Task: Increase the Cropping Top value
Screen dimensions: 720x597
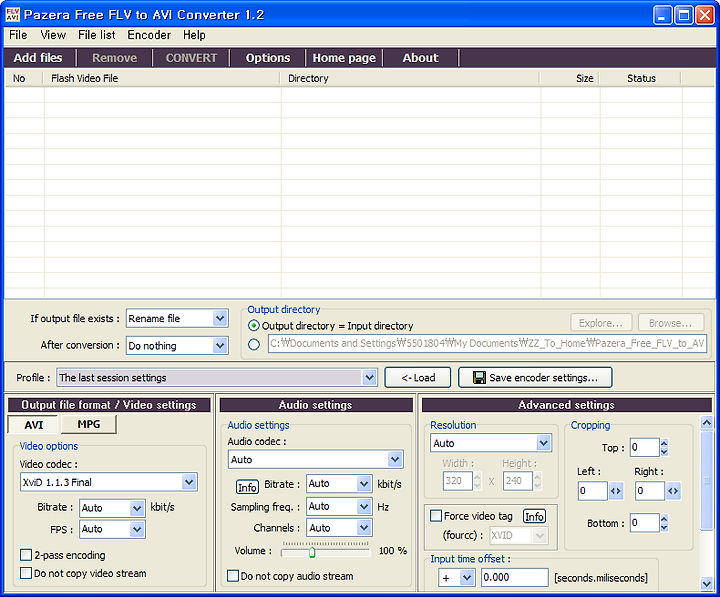Action: [664, 443]
